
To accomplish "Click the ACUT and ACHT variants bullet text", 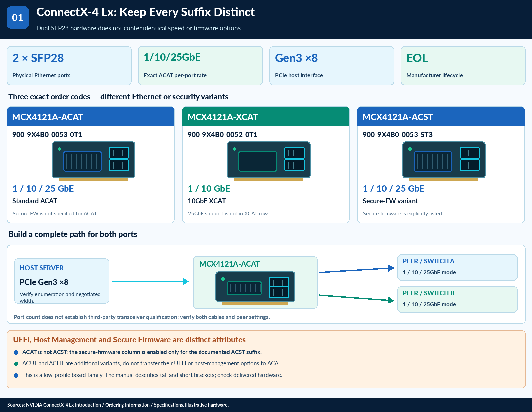I will [x=152, y=363].
